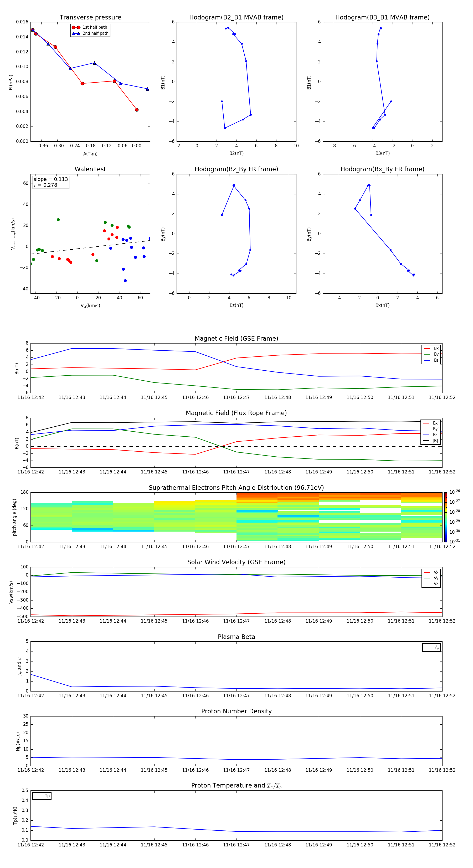Click the 'B2(nT)' x-axis label
Screen dimensions: 473x868
click(236, 153)
